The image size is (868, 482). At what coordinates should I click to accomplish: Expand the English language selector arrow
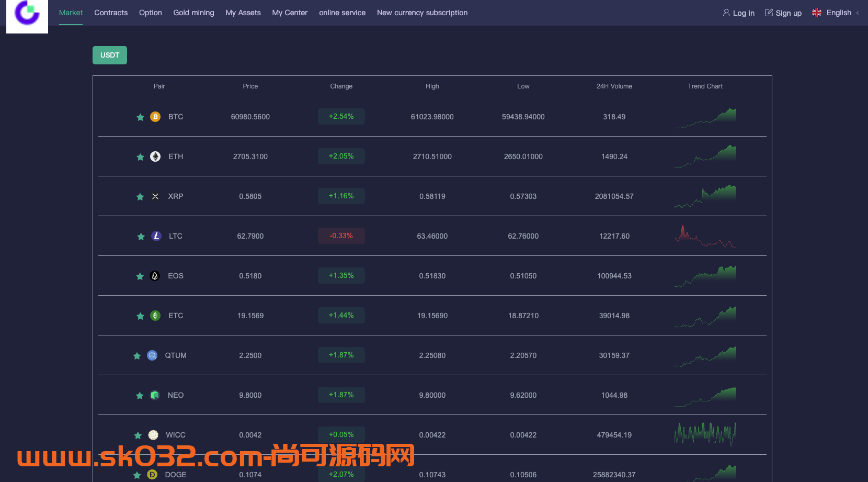[x=858, y=13]
